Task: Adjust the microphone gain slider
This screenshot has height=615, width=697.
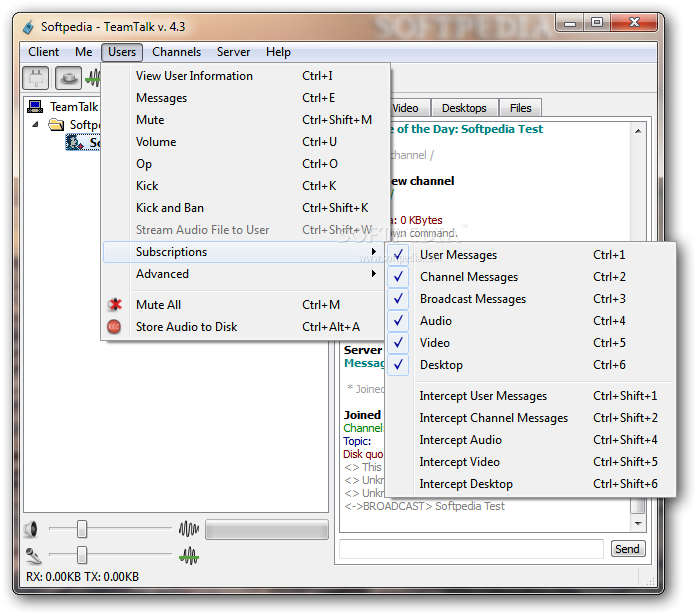Action: tap(82, 555)
